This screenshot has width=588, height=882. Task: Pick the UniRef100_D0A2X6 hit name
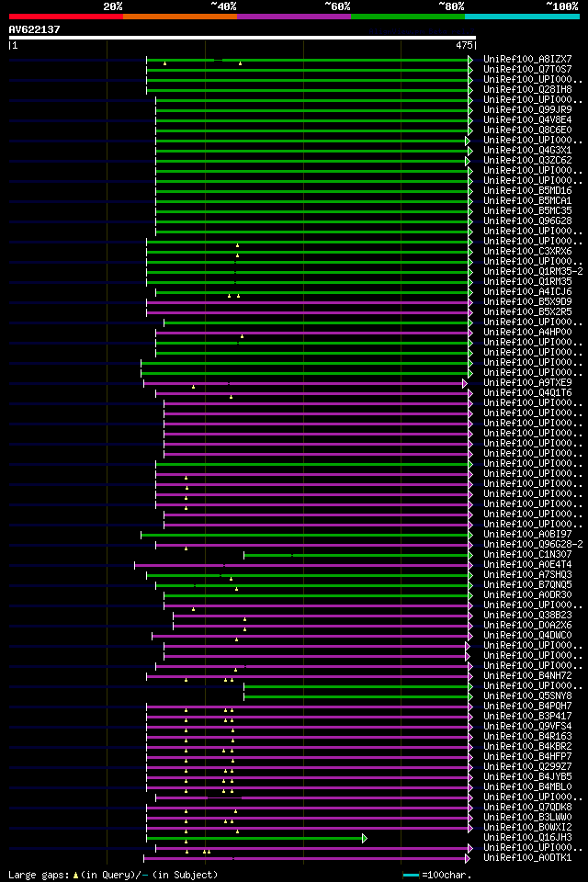coord(527,626)
